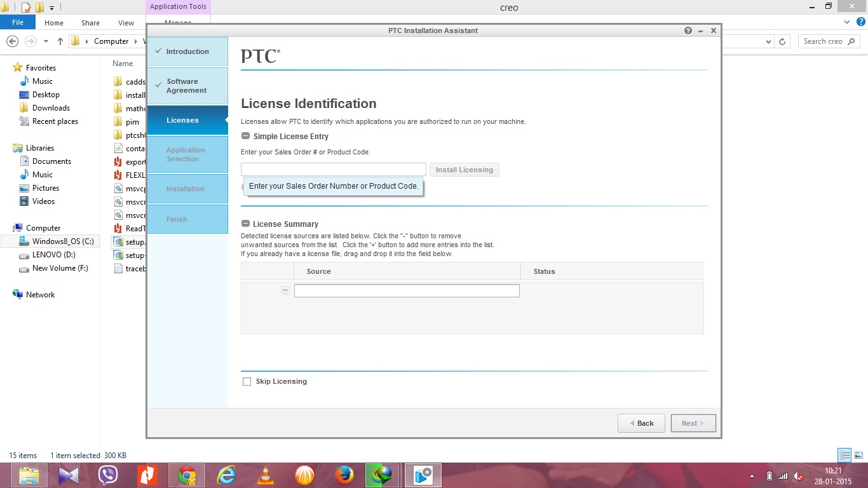The height and width of the screenshot is (488, 868).
Task: Switch to Google Chrome on the taskbar
Action: tap(187, 475)
